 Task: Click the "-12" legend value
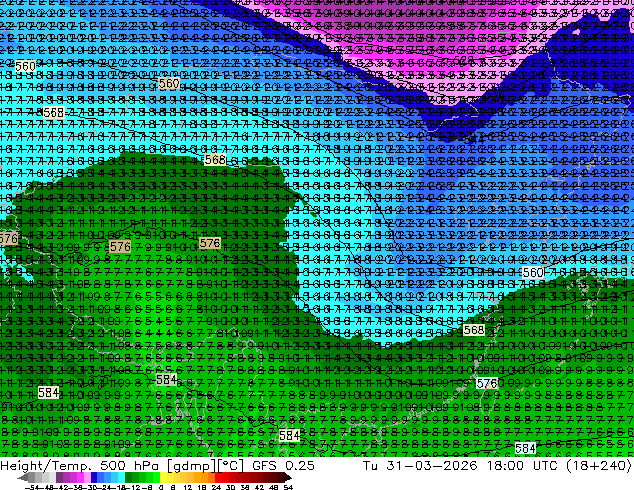(x=135, y=487)
